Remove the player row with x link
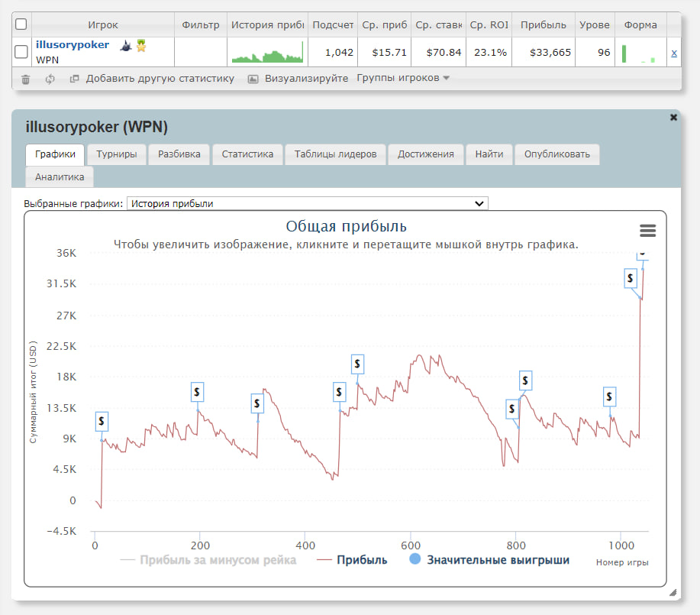The image size is (700, 615). (673, 53)
